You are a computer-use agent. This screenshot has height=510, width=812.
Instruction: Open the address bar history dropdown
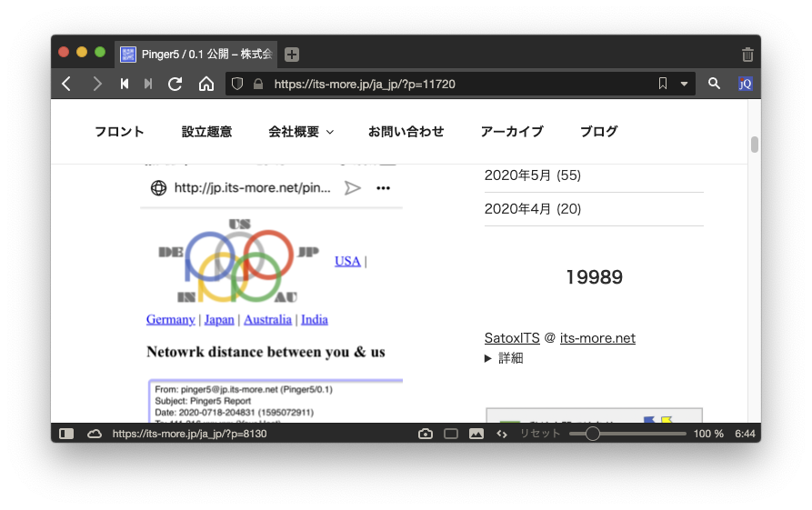click(x=685, y=84)
